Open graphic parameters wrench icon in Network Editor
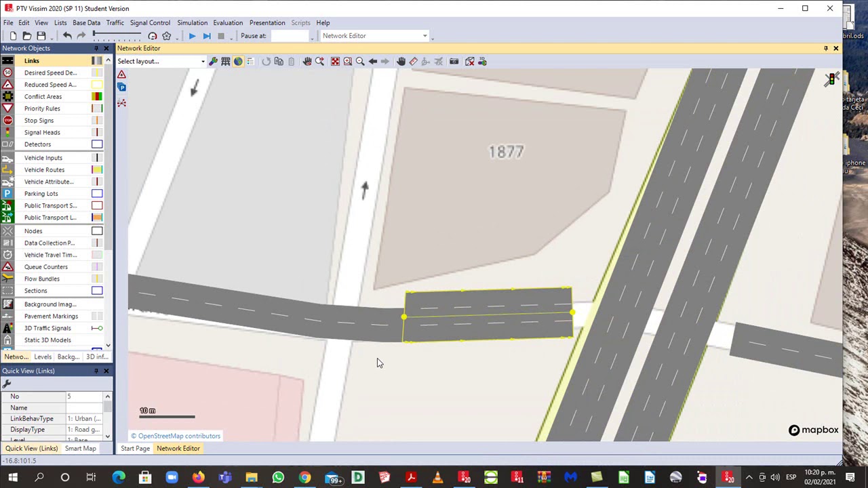Image resolution: width=868 pixels, height=488 pixels. [213, 62]
